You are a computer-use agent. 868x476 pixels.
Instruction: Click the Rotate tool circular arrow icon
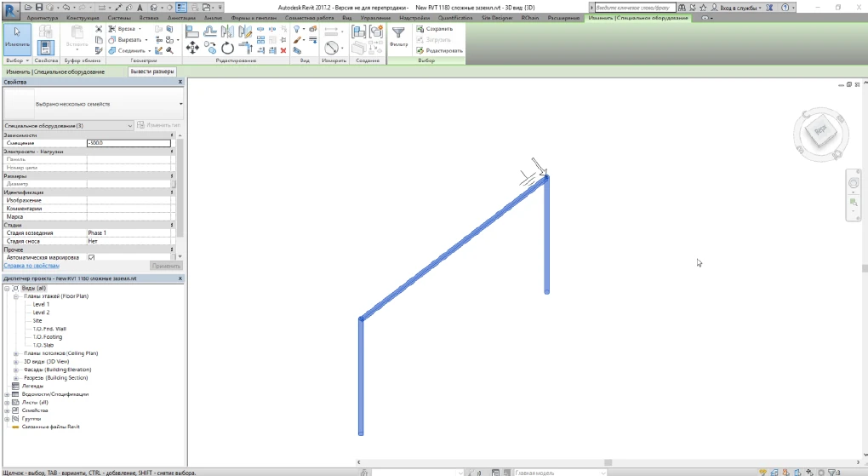click(227, 48)
